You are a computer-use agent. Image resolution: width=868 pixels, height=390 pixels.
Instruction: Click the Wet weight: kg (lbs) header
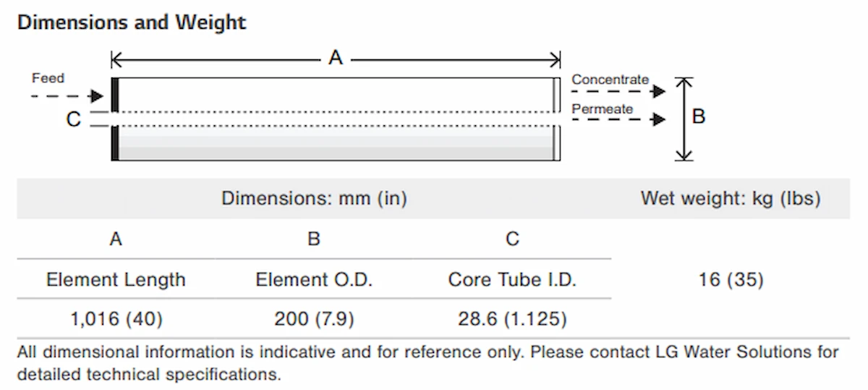pos(731,198)
